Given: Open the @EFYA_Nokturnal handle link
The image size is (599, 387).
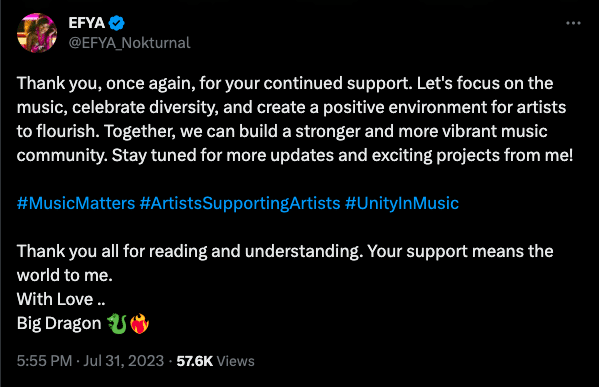Looking at the screenshot, I should (x=129, y=43).
